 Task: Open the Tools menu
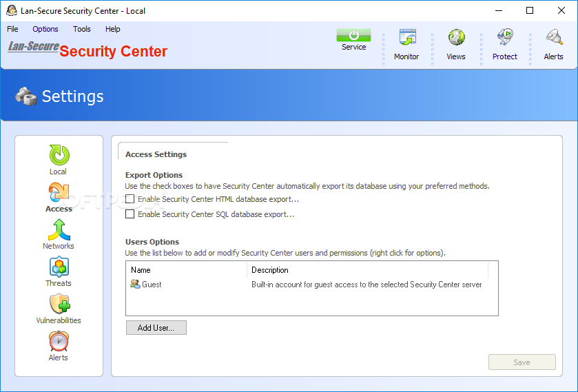pyautogui.click(x=81, y=29)
